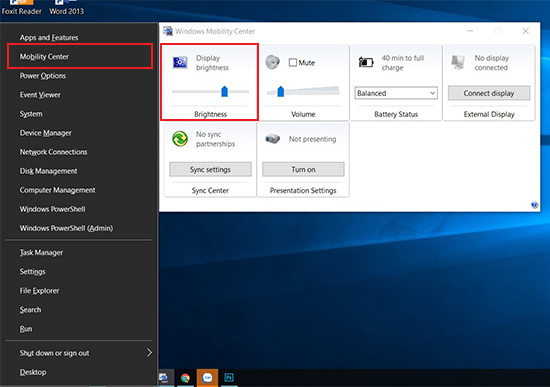The width and height of the screenshot is (550, 387).
Task: Minimize the Windows Mobility Center window
Action: click(x=470, y=31)
